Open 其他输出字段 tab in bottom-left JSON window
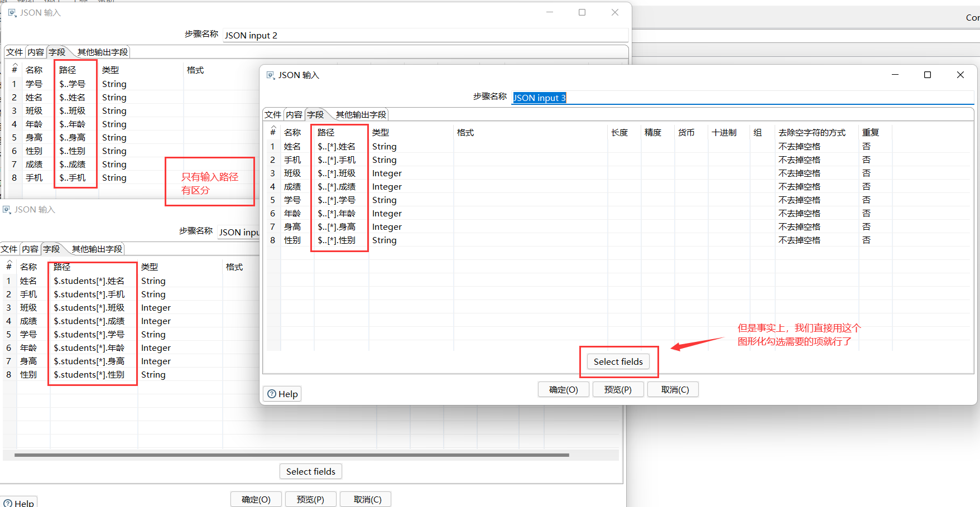This screenshot has width=980, height=507. coord(97,249)
